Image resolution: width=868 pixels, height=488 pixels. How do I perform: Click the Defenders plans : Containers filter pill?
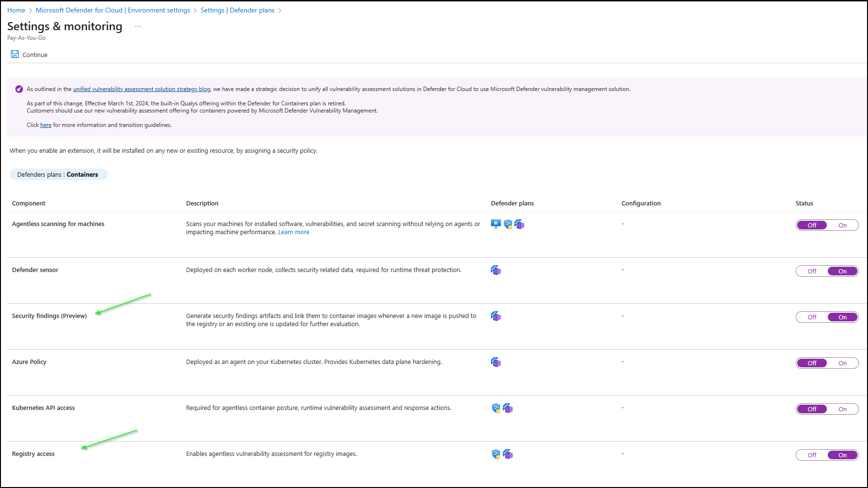click(58, 174)
